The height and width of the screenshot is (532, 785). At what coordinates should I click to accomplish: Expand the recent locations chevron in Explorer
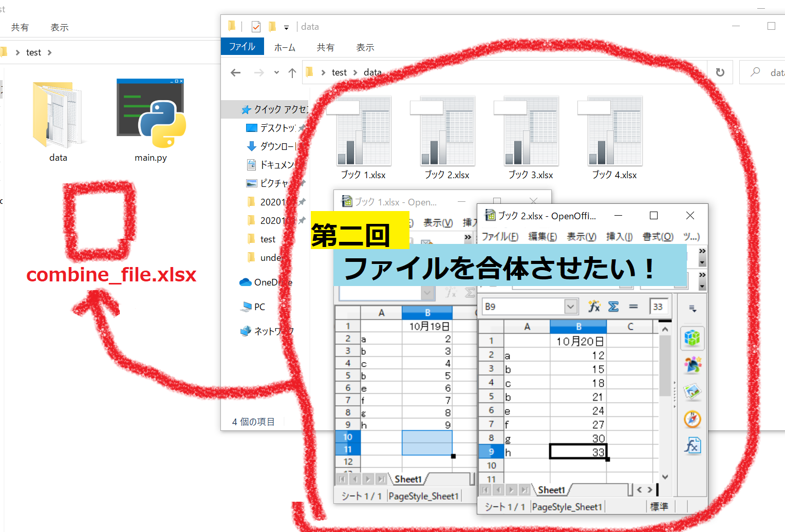click(276, 73)
